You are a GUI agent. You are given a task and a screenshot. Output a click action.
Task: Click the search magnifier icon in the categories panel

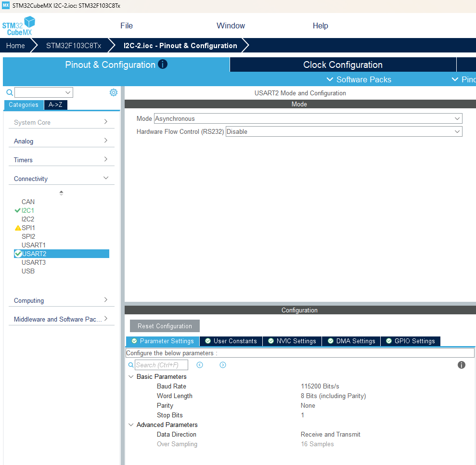10,92
